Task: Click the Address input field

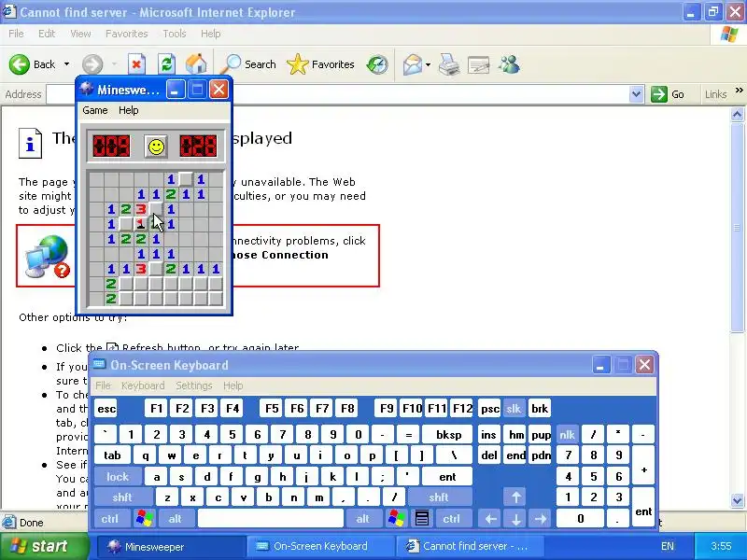Action: pos(337,94)
